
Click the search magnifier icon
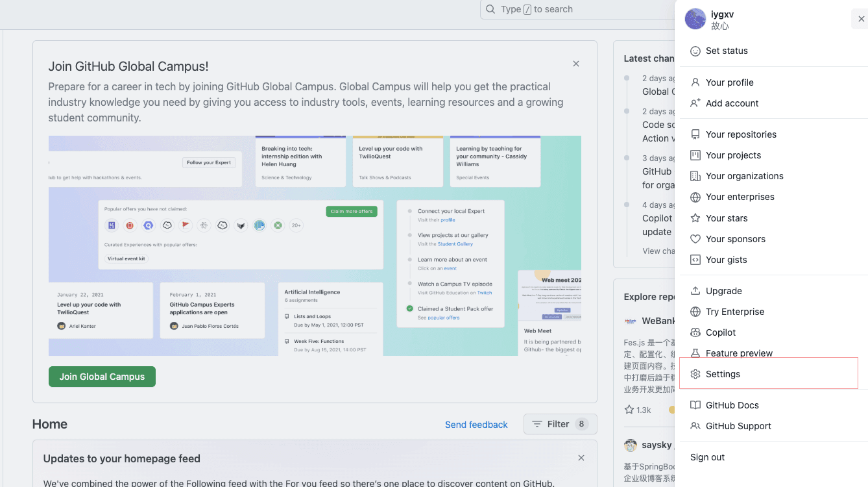coord(491,9)
